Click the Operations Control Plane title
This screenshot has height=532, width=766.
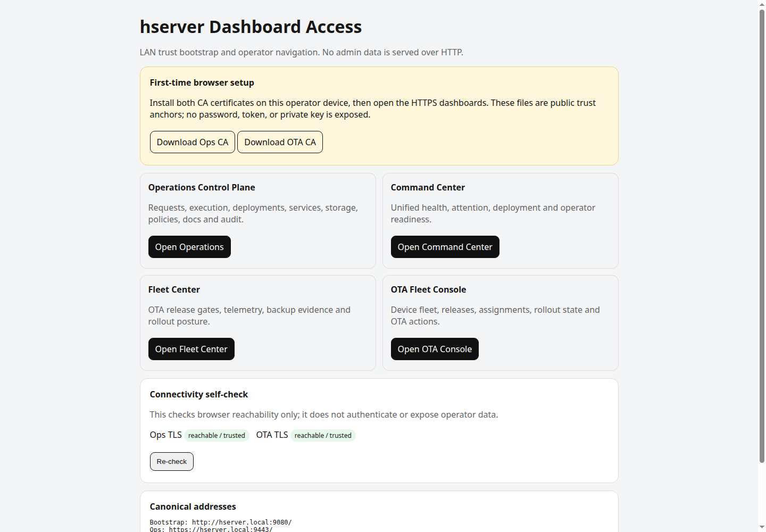click(202, 187)
